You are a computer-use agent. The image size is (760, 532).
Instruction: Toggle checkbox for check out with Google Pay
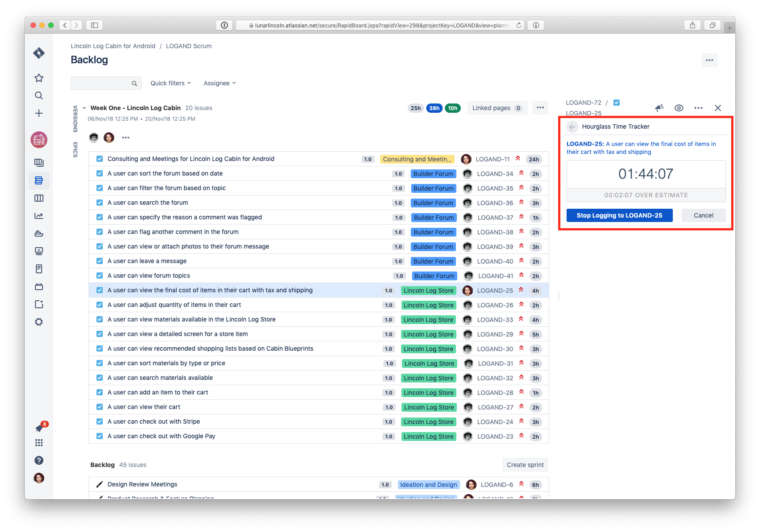pyautogui.click(x=100, y=436)
